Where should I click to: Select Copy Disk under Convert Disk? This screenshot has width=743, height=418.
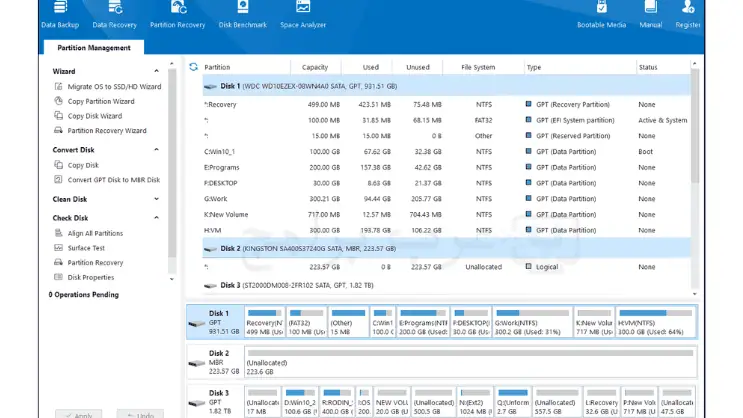76,165
